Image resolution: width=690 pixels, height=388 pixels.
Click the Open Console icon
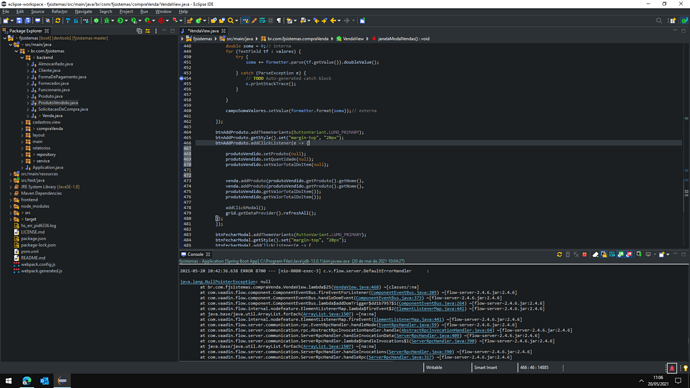coord(661,254)
